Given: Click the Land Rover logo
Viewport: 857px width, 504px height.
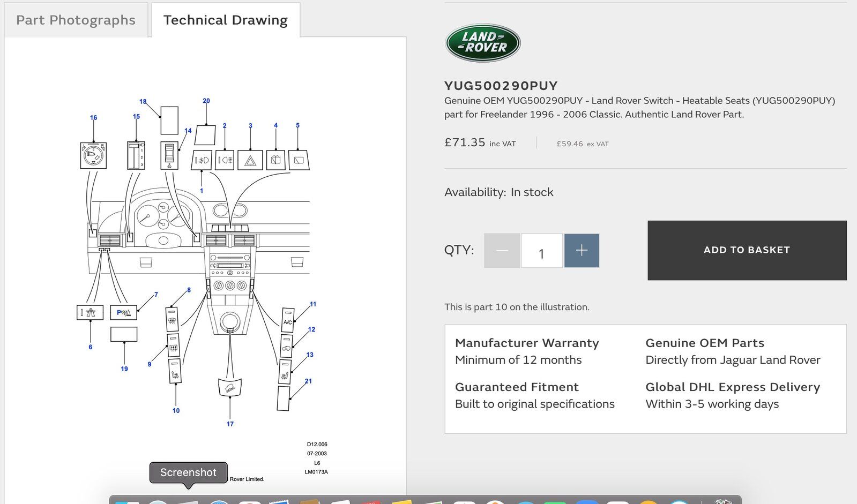Looking at the screenshot, I should point(483,43).
